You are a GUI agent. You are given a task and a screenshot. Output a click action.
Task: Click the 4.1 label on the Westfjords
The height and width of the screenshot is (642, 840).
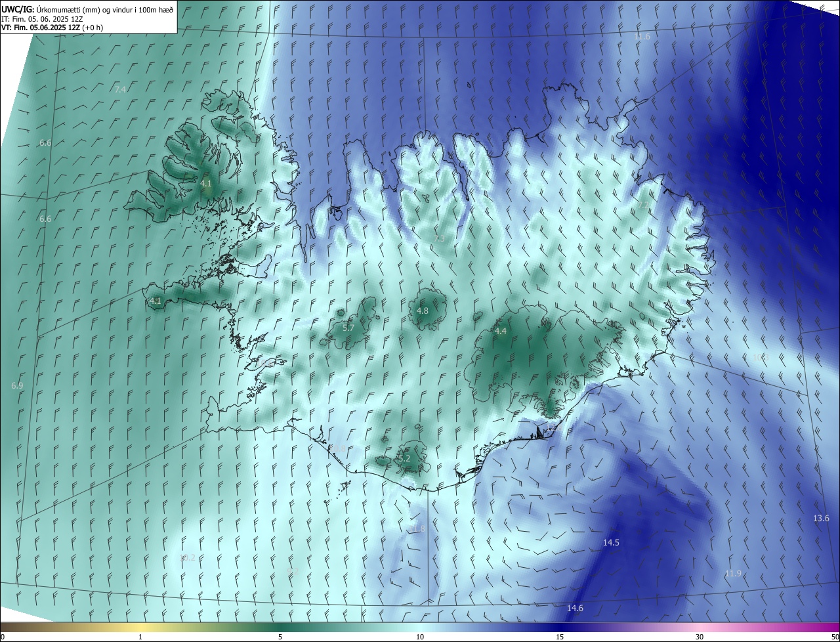tap(206, 184)
